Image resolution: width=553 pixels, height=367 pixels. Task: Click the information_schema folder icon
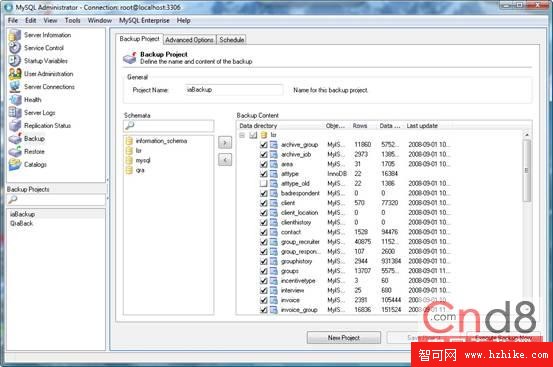tap(129, 141)
